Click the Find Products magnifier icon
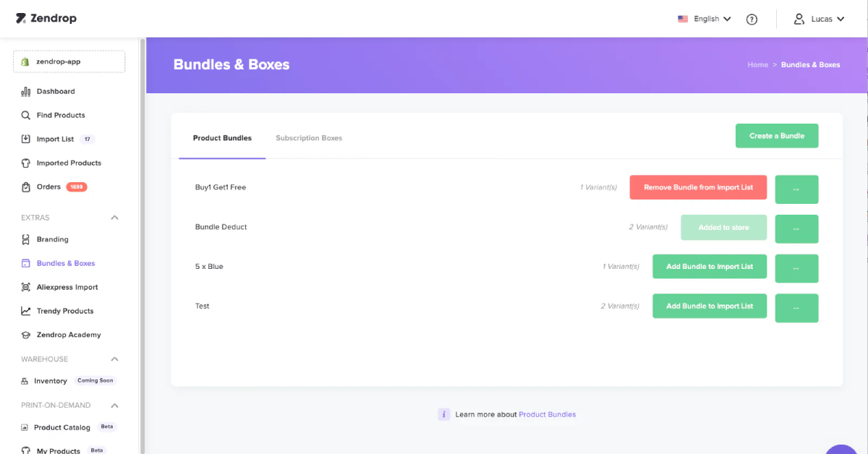Image resolution: width=868 pixels, height=454 pixels. tap(26, 115)
